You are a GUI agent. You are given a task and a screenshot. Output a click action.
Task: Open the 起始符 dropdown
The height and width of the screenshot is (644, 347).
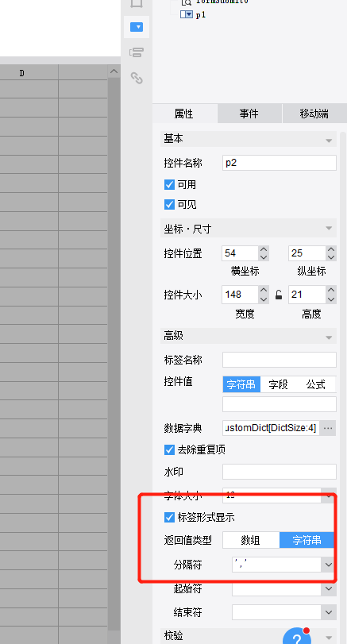(x=329, y=588)
